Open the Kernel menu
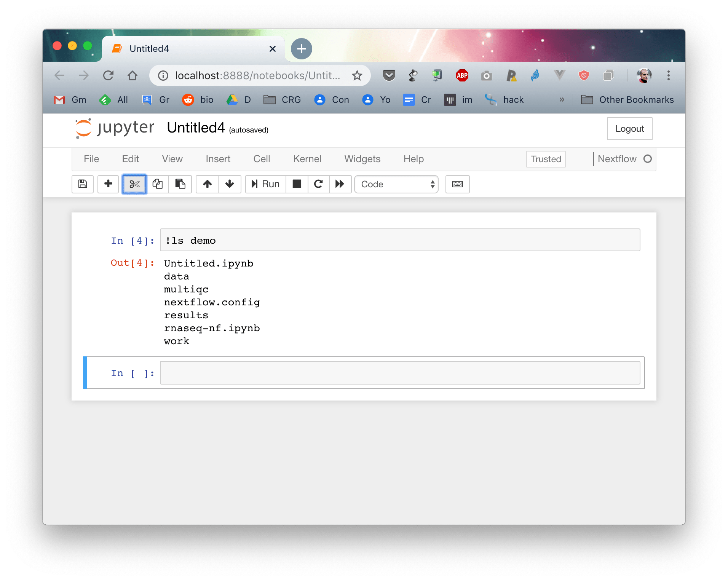Screen dimensions: 728x581 click(x=307, y=159)
